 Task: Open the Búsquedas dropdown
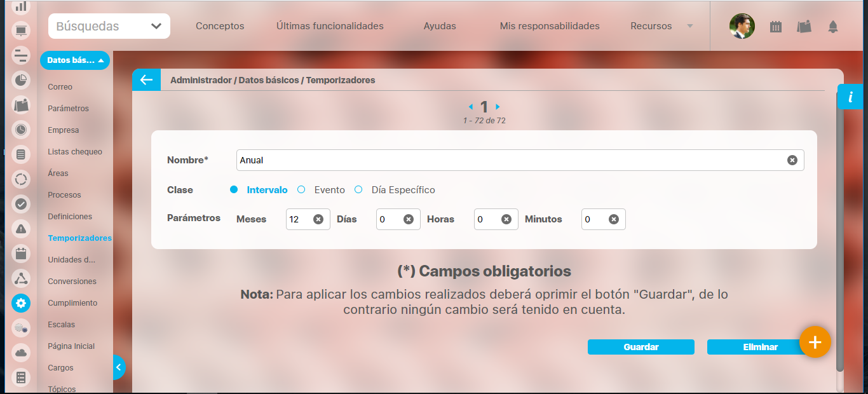click(x=109, y=26)
